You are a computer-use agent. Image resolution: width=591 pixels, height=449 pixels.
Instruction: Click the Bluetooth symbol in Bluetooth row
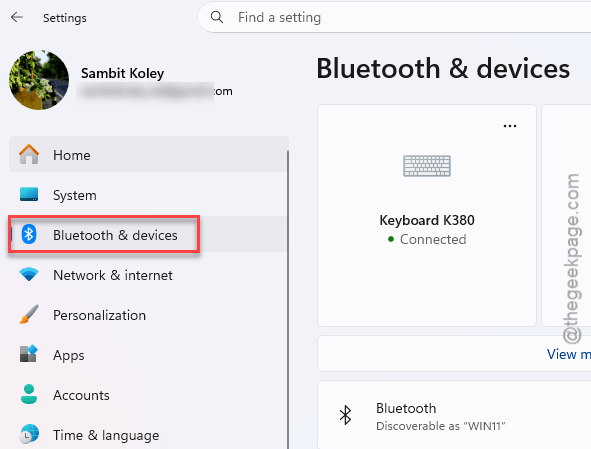(345, 415)
